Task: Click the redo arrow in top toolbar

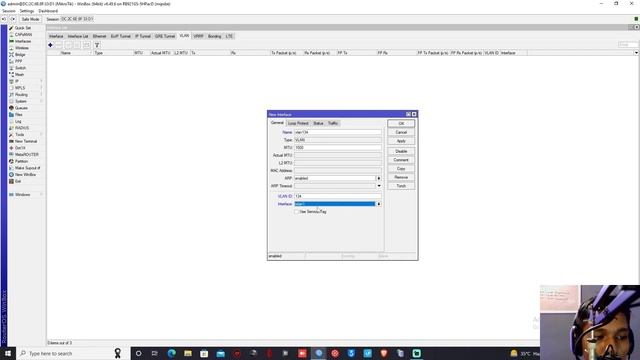Action: coord(13,19)
